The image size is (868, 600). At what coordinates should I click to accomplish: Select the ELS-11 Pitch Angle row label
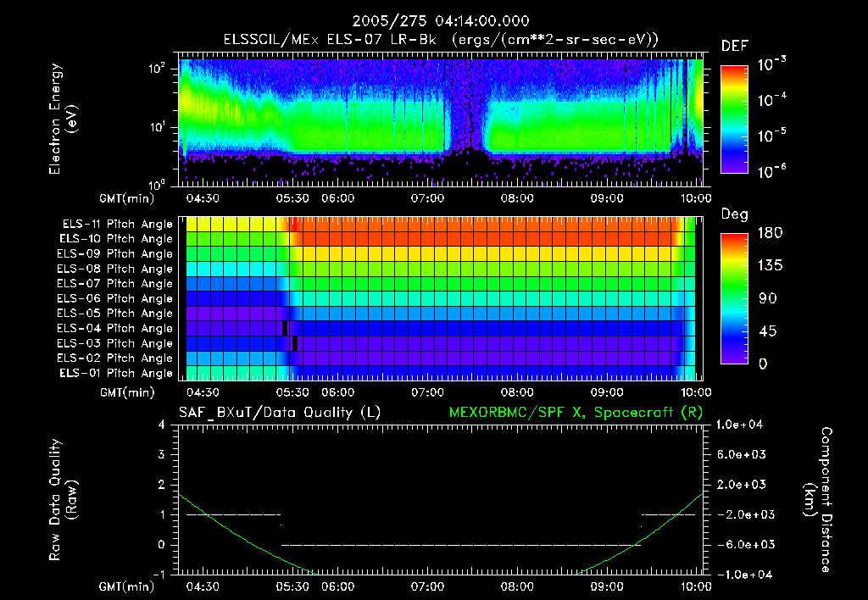point(117,225)
